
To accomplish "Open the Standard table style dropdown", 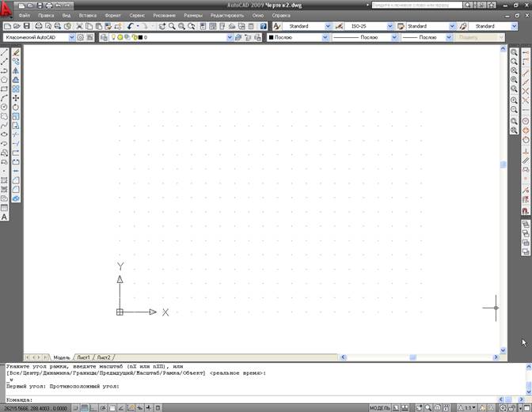I will pos(452,26).
